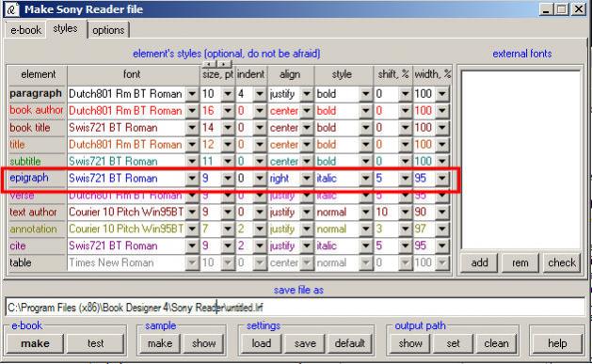Click rem to remove external font

pos(520,262)
